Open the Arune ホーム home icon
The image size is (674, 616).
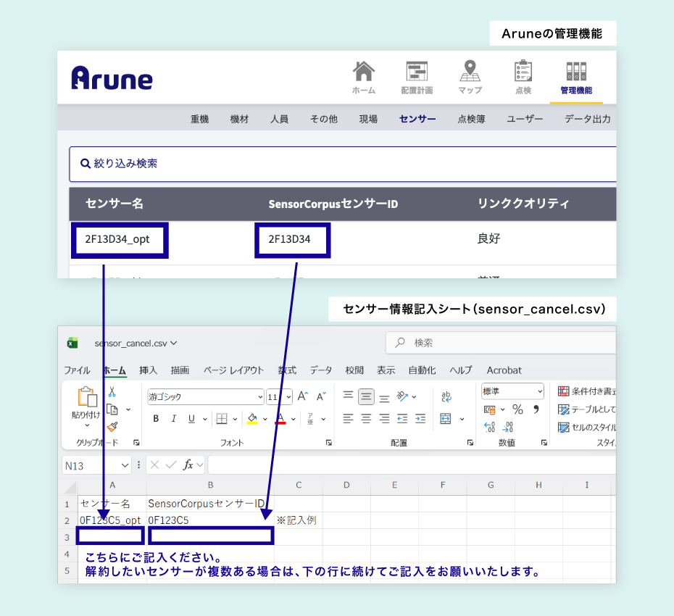364,72
